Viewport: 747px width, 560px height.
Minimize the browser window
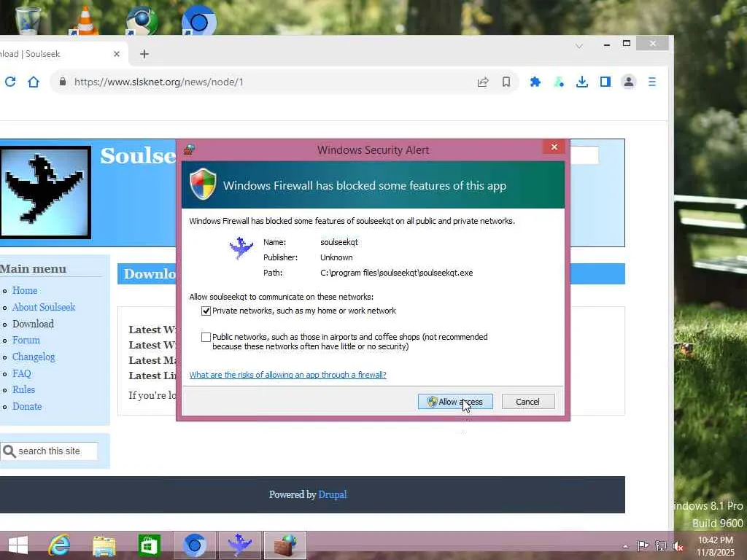[606, 44]
